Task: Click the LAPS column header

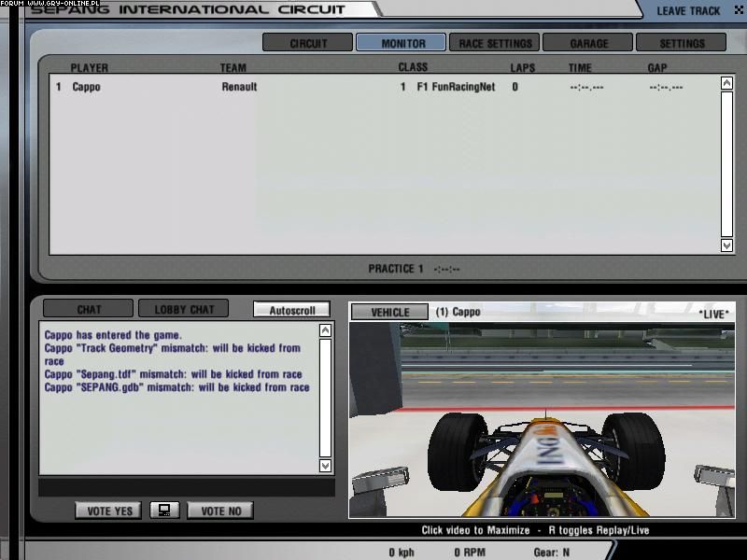Action: (x=523, y=67)
